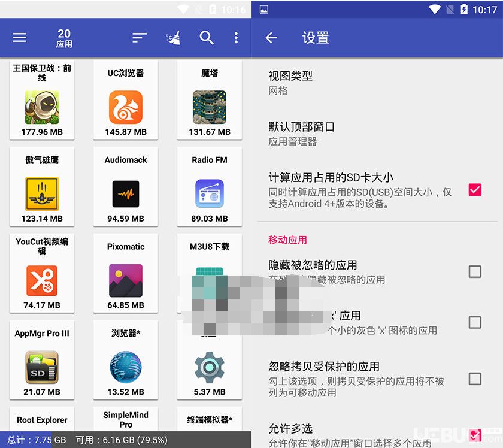
Task: Tap the battery icon beside 10:17
Action: click(x=464, y=10)
